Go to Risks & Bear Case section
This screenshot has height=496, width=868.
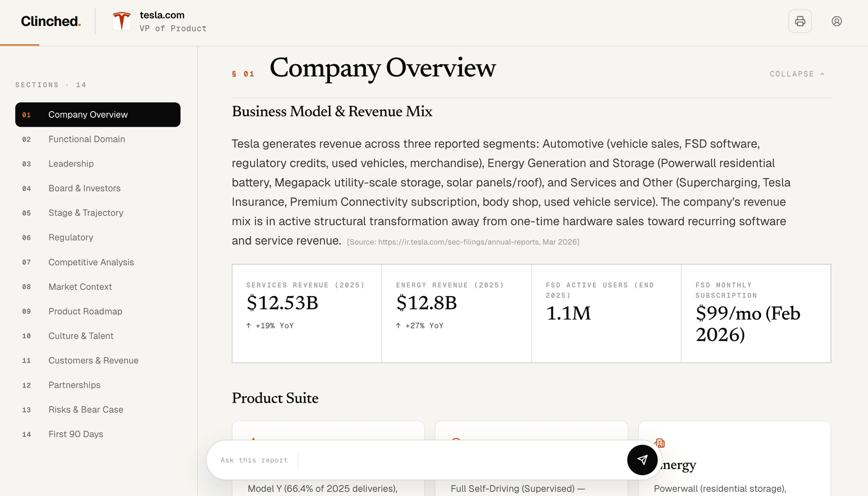click(x=98, y=410)
